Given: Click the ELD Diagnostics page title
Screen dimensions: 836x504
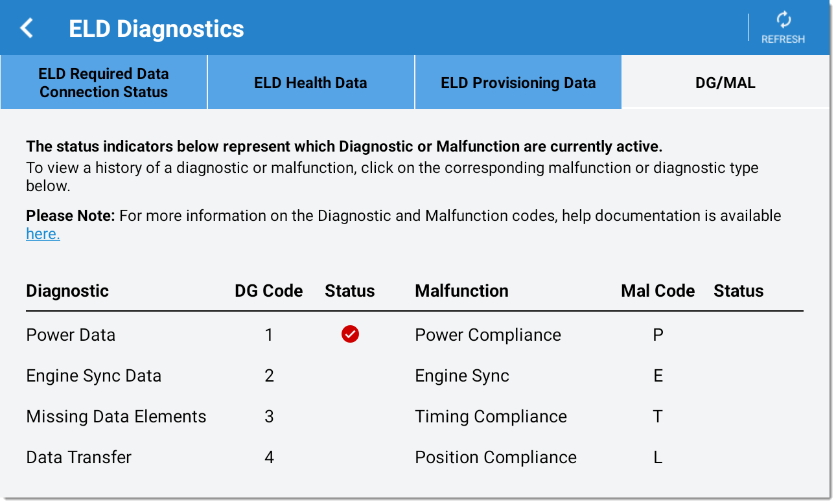Looking at the screenshot, I should tap(156, 29).
